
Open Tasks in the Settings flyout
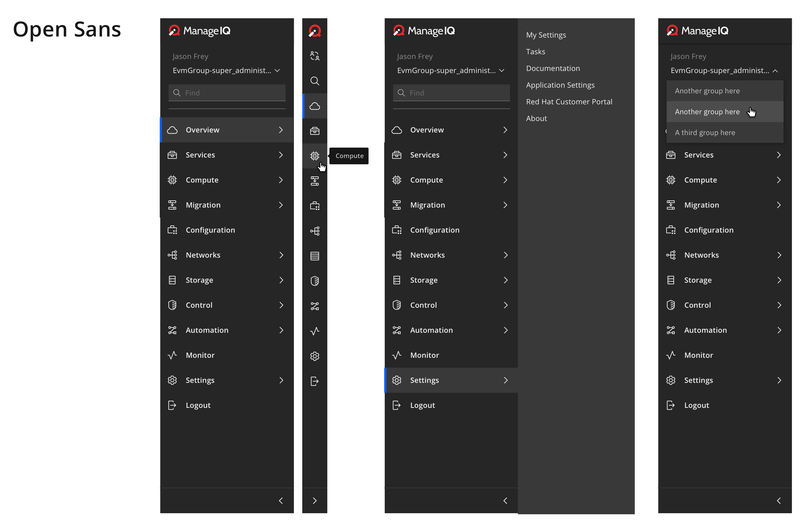pos(535,52)
